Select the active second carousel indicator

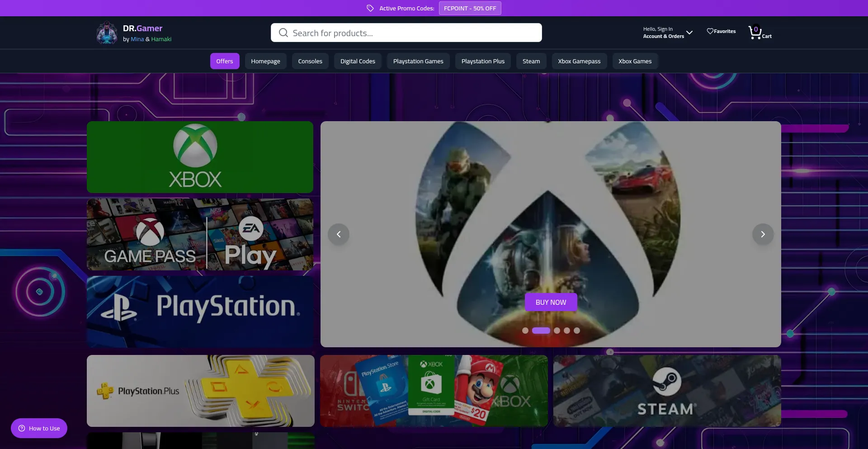pos(541,331)
